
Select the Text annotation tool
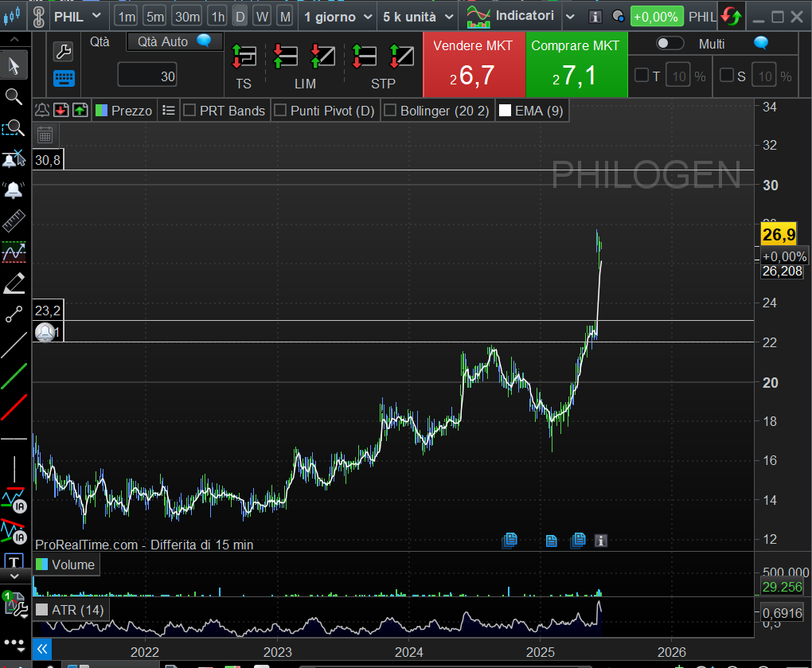[14, 561]
